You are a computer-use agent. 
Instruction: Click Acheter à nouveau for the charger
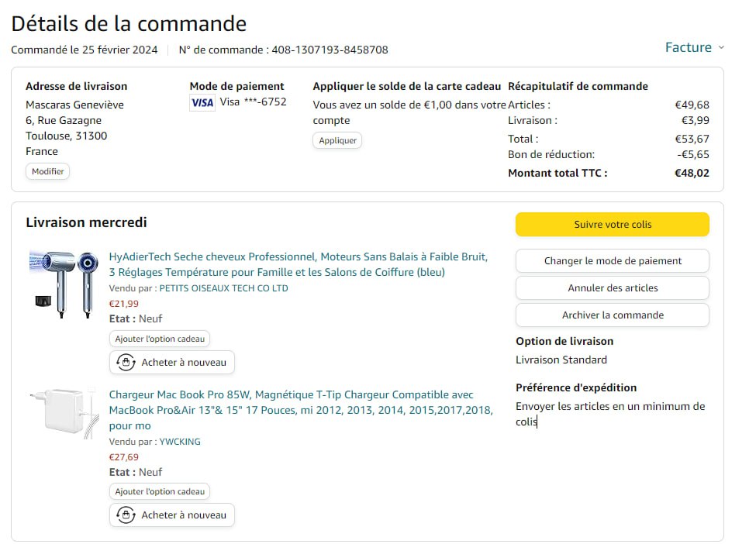184,515
